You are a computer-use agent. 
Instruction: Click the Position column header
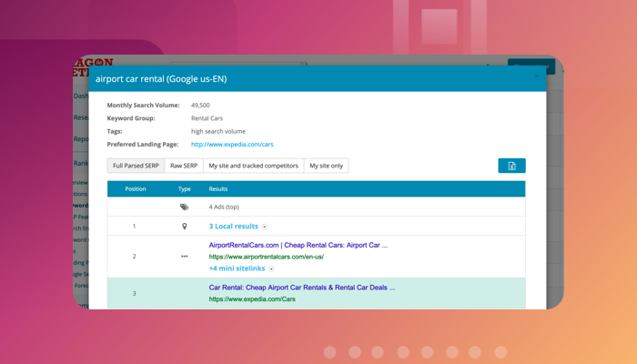tap(135, 189)
